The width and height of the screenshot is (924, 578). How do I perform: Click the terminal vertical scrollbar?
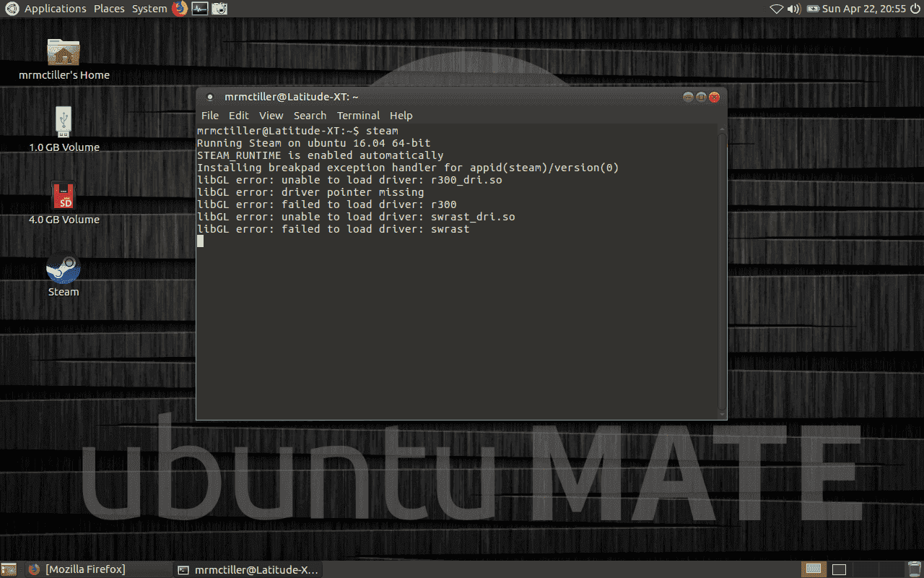click(723, 271)
